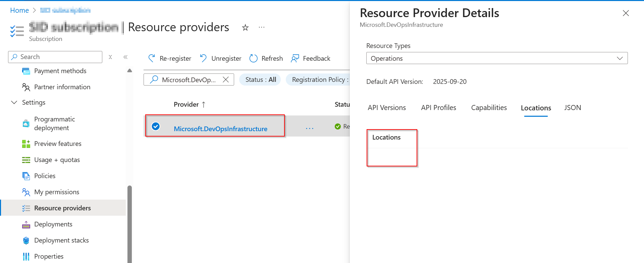644x263 pixels.
Task: Click the Refresh circular icon
Action: (x=254, y=58)
